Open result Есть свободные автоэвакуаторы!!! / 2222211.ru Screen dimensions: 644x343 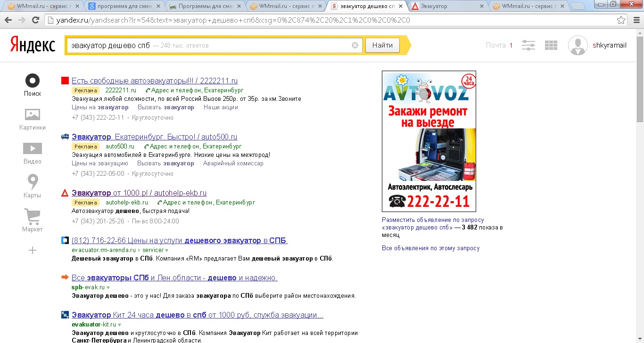(x=155, y=81)
